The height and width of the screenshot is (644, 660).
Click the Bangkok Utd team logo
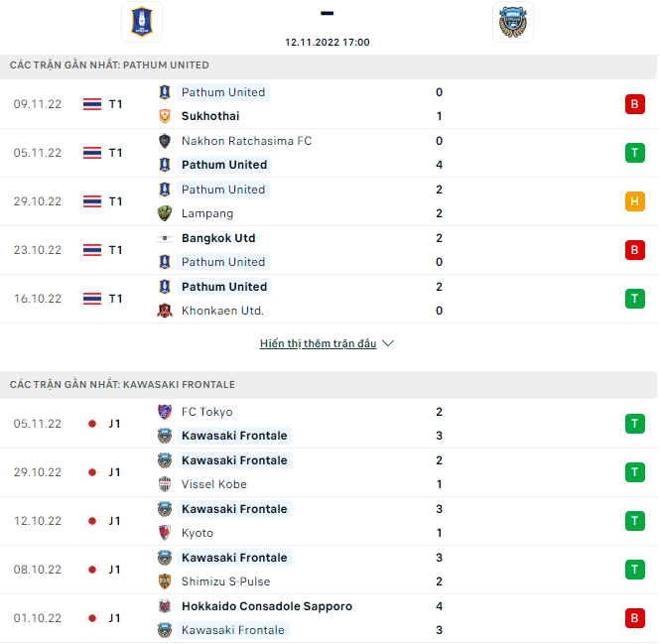tap(165, 238)
